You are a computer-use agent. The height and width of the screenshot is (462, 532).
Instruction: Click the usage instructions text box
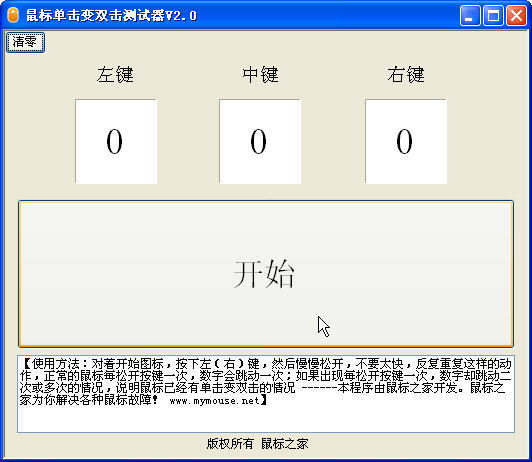click(266, 394)
